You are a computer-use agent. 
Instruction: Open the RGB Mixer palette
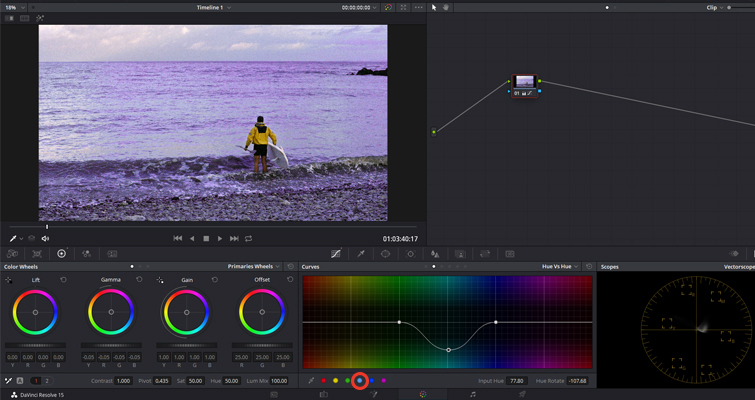click(x=87, y=254)
